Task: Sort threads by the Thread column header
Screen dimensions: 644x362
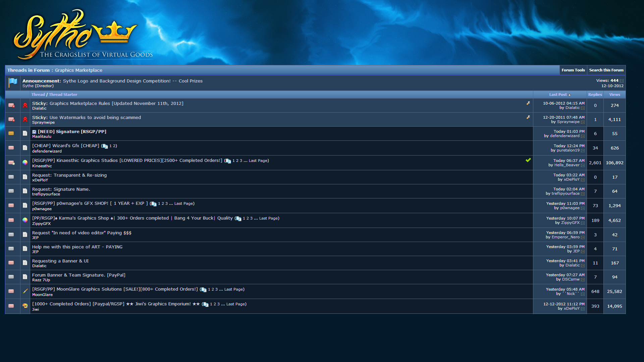Action: [x=38, y=95]
